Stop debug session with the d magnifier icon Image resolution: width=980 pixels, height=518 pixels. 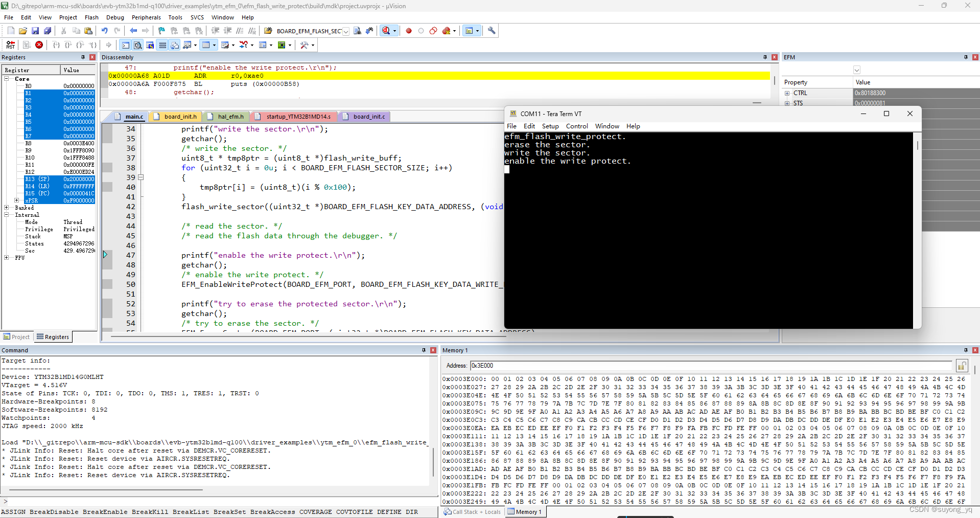coord(386,31)
